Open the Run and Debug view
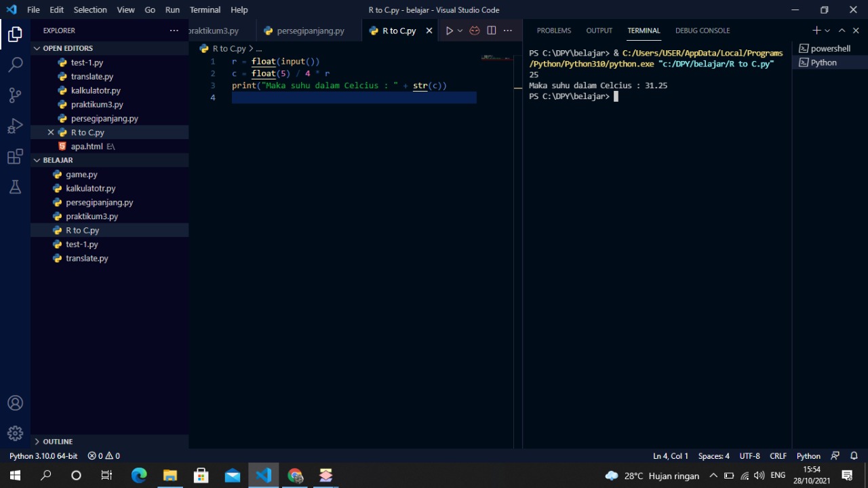Image resolution: width=868 pixels, height=488 pixels. tap(15, 126)
